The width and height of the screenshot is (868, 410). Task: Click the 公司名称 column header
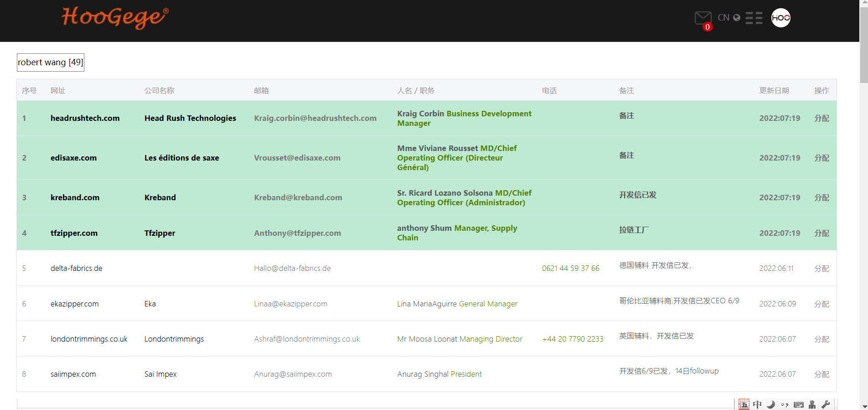pos(159,90)
